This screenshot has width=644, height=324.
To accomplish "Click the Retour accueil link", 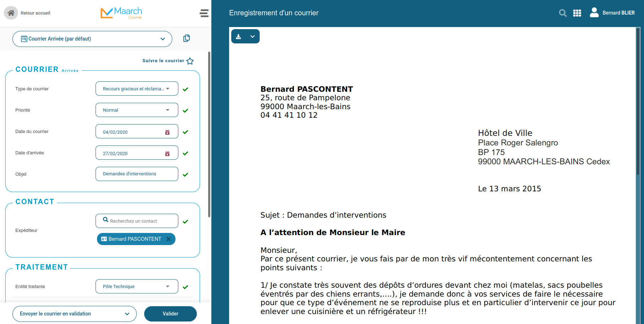I will tap(36, 13).
